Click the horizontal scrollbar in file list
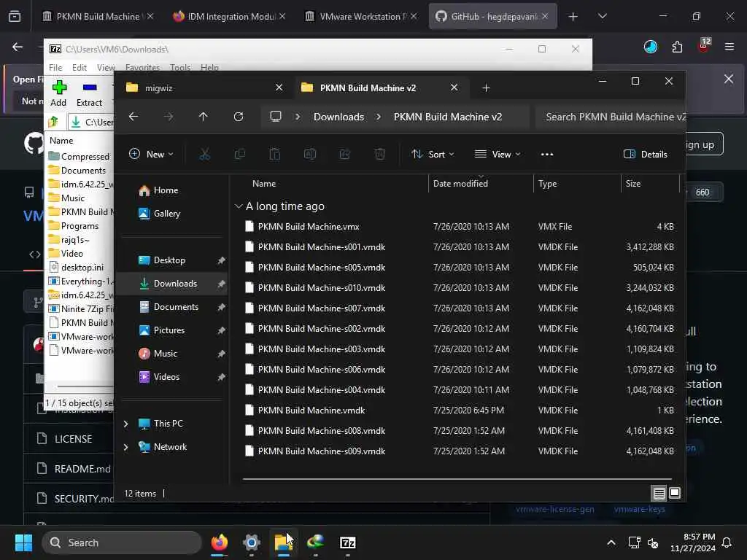The width and height of the screenshot is (747, 560). 457,479
